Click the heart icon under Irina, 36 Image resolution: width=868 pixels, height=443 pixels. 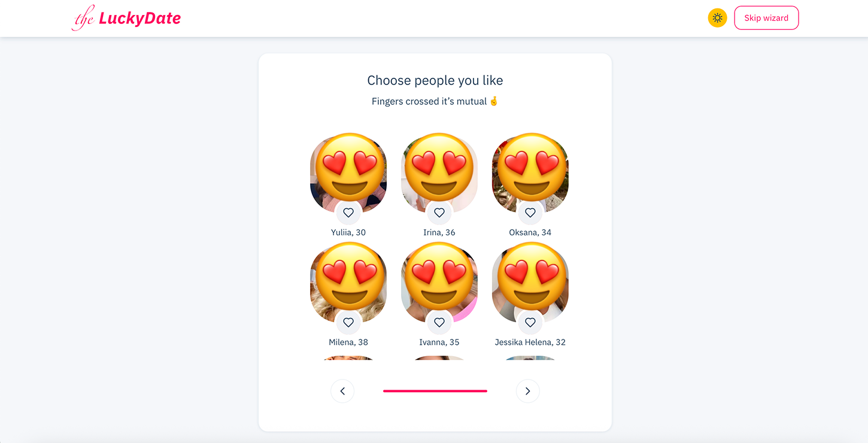click(439, 213)
